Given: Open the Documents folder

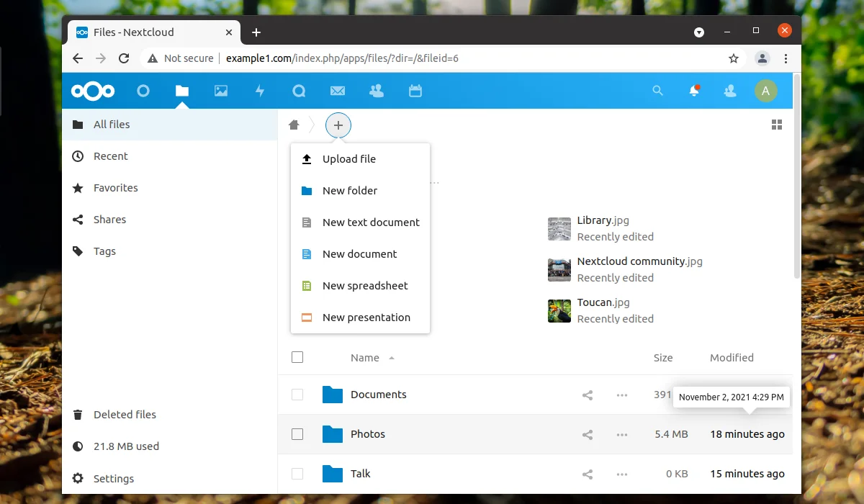Looking at the screenshot, I should click(x=379, y=395).
